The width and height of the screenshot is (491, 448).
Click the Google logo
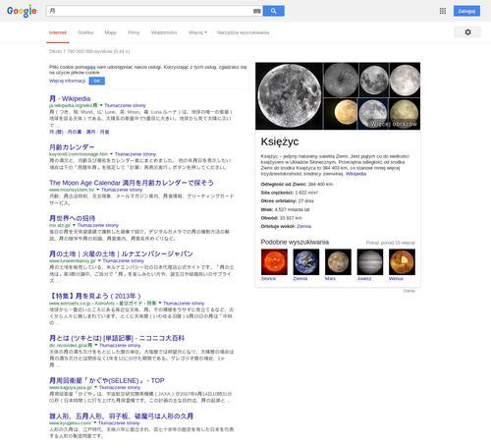click(22, 11)
